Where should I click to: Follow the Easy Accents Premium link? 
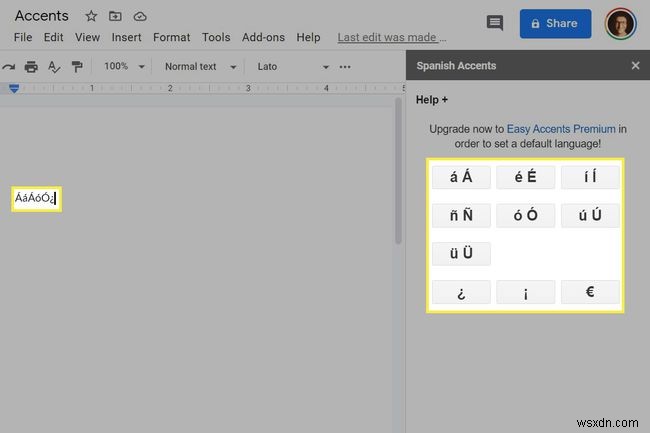coord(561,129)
